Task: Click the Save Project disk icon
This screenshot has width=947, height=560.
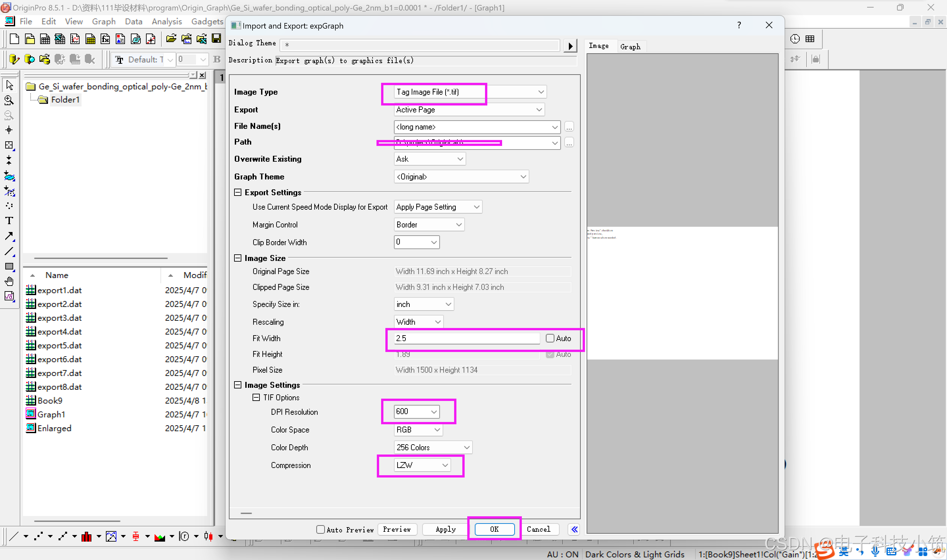Action: [x=216, y=38]
